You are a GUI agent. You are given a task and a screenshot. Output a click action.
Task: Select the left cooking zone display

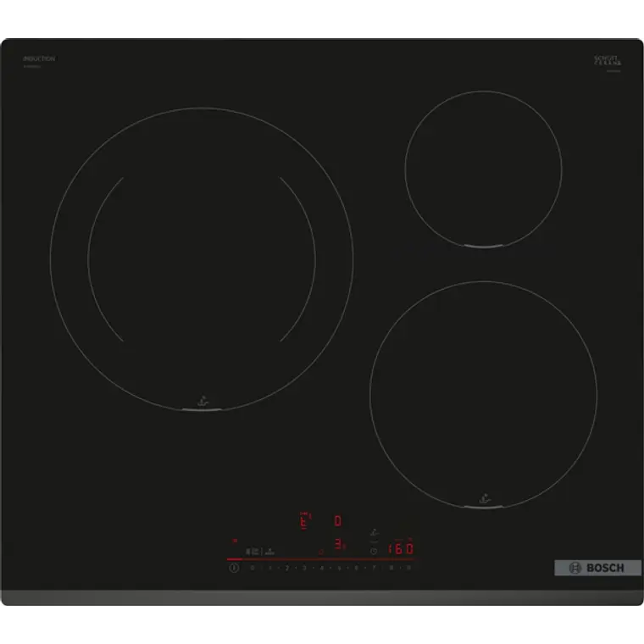303,521
